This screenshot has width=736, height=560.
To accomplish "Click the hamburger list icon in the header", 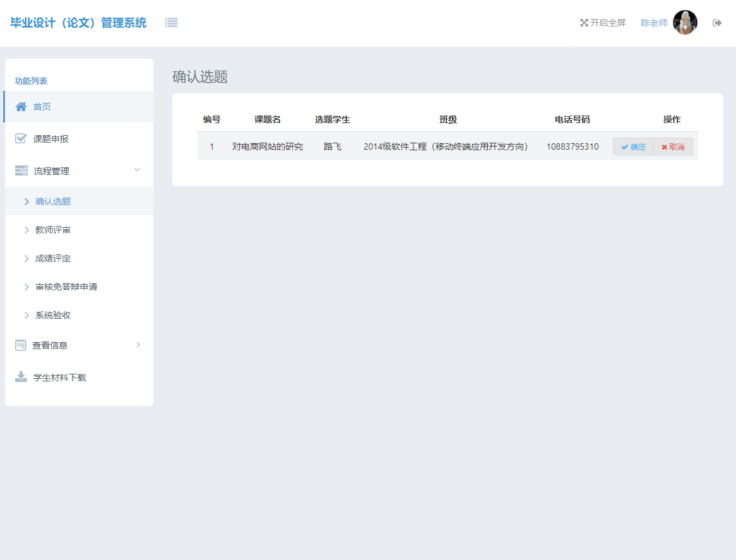I will click(170, 22).
